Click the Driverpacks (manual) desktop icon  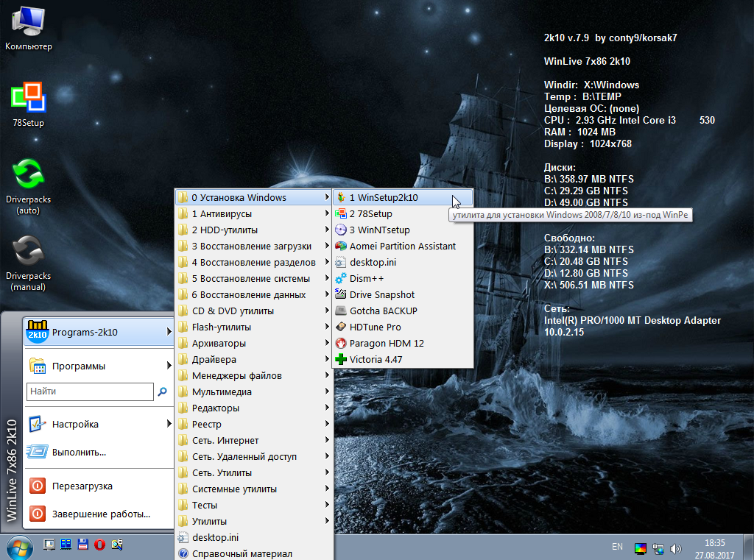pos(29,263)
